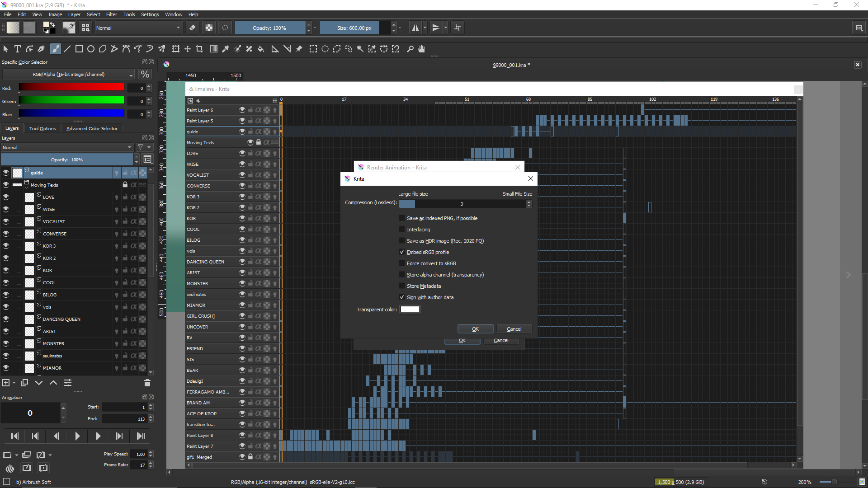
Task: Click OK in Krita PNG dialog
Action: pos(475,329)
